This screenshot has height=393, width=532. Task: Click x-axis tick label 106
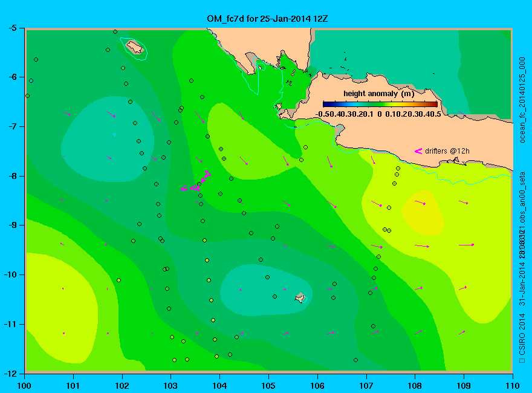[317, 386]
